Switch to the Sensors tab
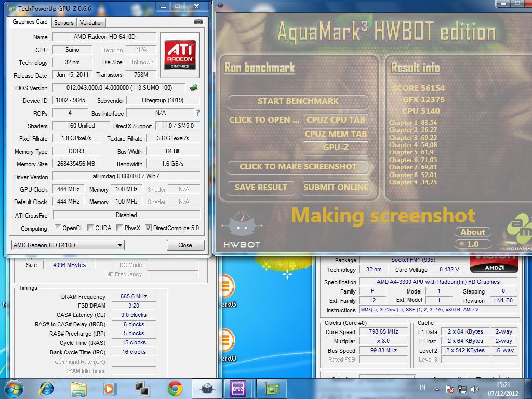The width and height of the screenshot is (532, 399). tap(64, 23)
